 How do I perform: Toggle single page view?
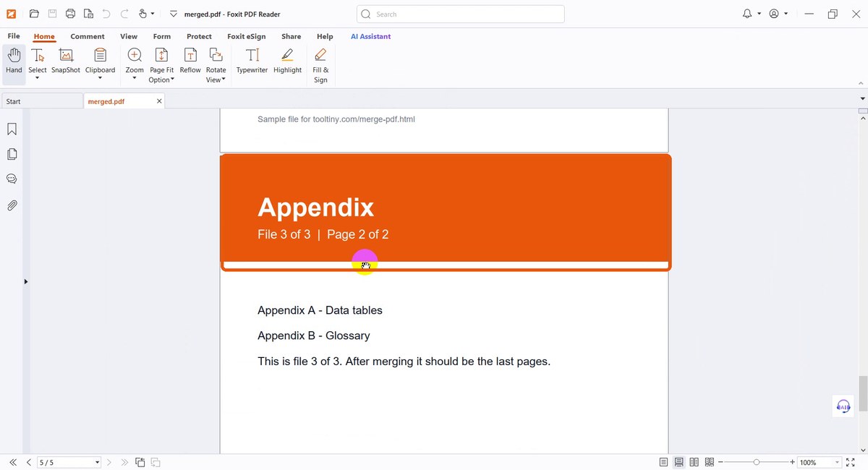coord(664,462)
